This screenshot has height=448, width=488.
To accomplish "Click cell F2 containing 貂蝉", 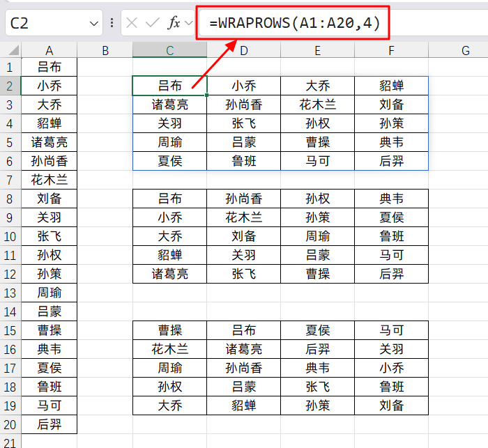I will click(x=392, y=86).
